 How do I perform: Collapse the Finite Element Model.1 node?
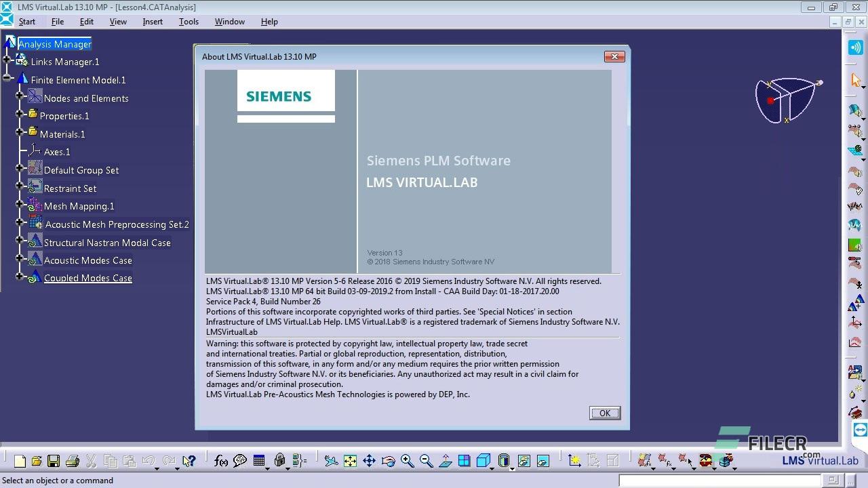click(7, 78)
